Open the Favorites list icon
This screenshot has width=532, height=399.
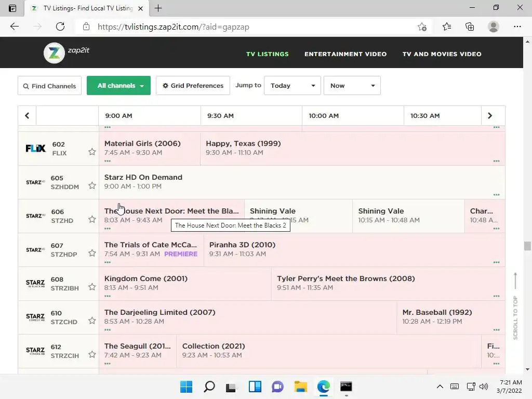point(446,26)
